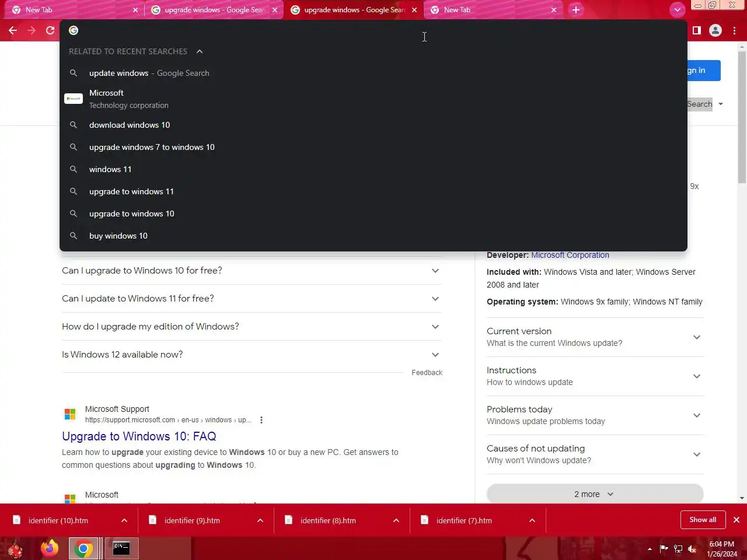Open the network icon in tray
The width and height of the screenshot is (747, 560).
pos(678,549)
